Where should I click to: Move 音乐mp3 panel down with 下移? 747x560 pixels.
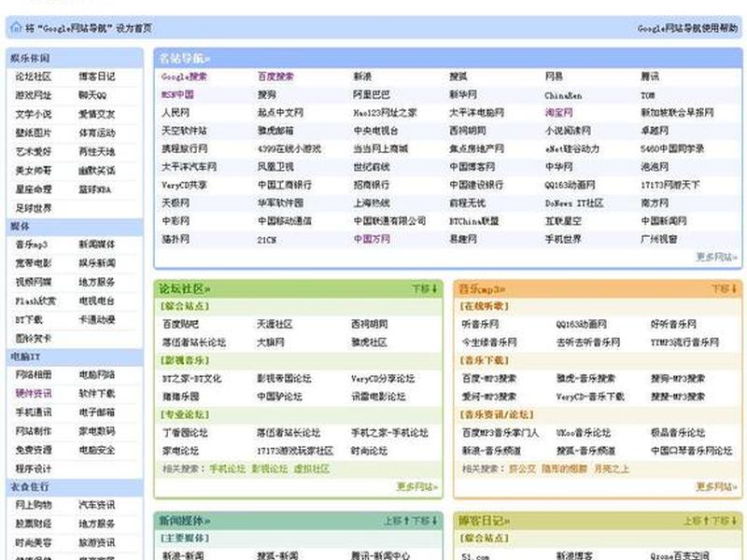[x=725, y=289]
